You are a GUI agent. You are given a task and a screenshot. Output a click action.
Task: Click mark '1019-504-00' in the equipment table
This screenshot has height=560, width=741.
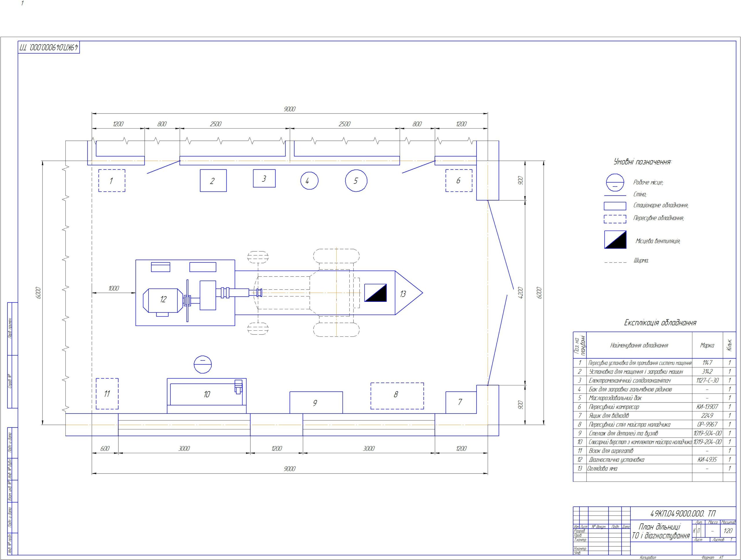point(707,433)
